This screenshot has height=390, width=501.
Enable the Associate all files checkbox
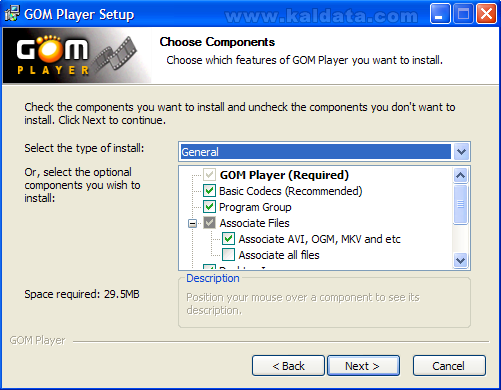click(x=229, y=255)
